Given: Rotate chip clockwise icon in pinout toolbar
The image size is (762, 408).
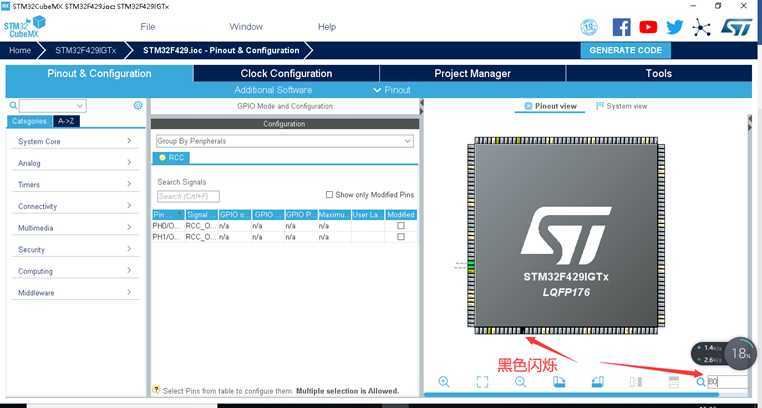Looking at the screenshot, I should (x=559, y=382).
